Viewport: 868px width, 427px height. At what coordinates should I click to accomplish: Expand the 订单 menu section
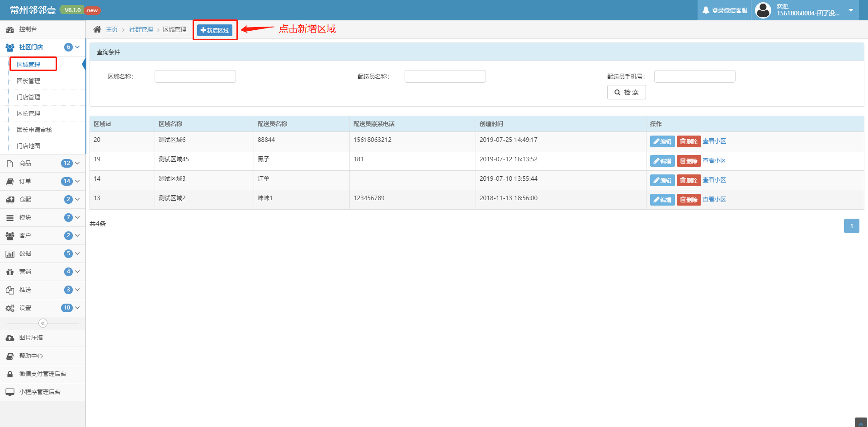click(x=43, y=181)
